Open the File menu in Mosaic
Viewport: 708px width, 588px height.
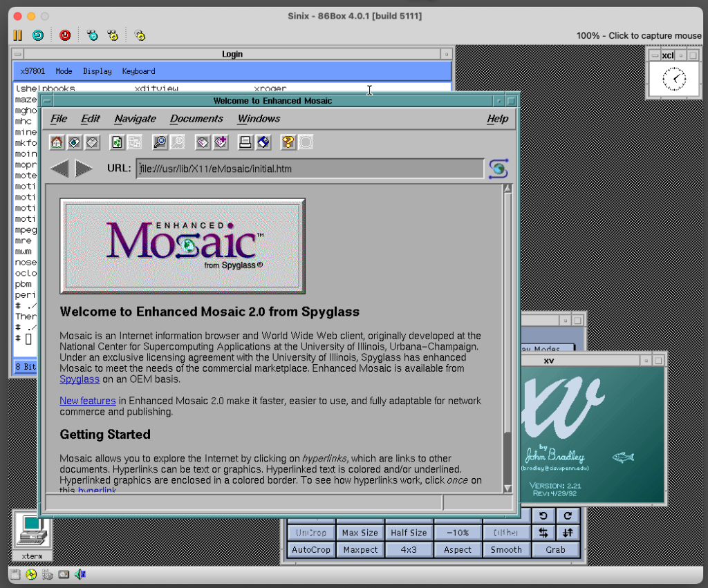click(x=59, y=119)
